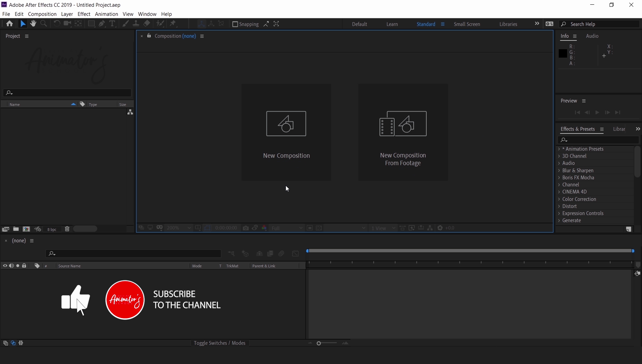Screen dimensions: 642x364
Task: Select the Horizontal Type tool
Action: tap(112, 23)
